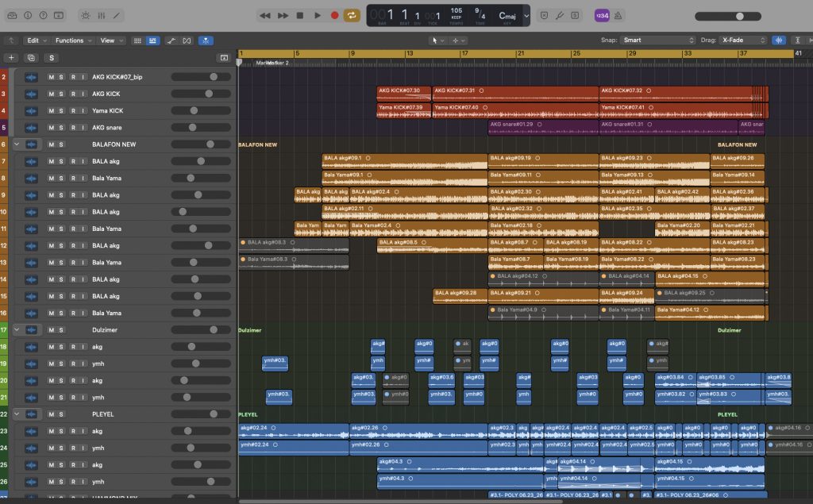Screen dimensions: 813x504
Task: Enable the metronome click icon
Action: pyautogui.click(x=618, y=15)
